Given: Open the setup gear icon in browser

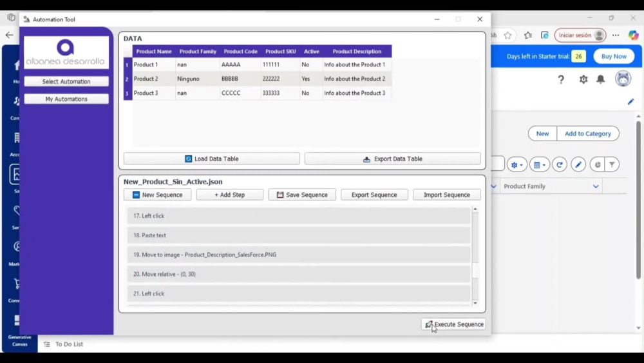Looking at the screenshot, I should (x=583, y=79).
